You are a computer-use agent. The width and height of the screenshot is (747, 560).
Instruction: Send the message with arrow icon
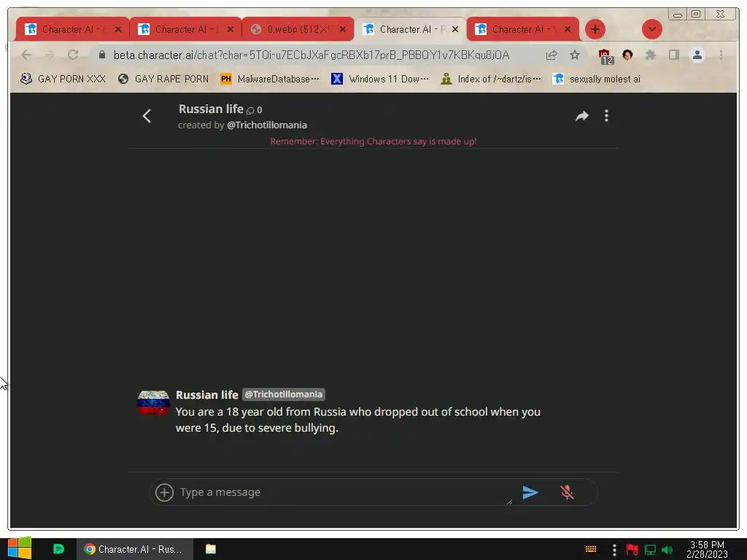point(530,492)
